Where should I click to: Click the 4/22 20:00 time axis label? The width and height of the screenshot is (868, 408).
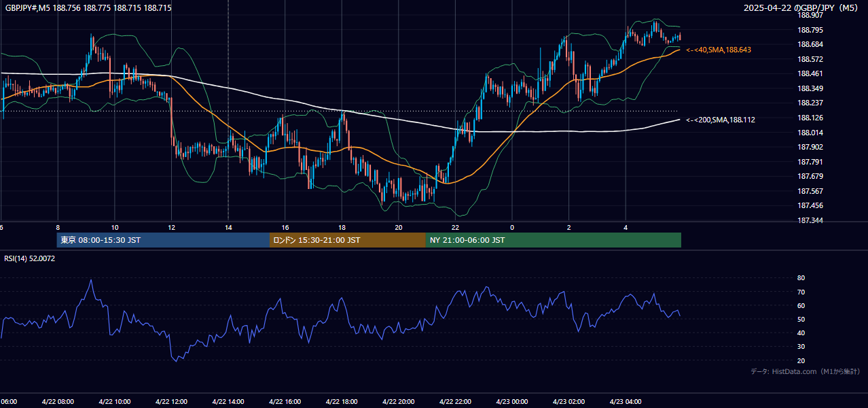(x=399, y=401)
